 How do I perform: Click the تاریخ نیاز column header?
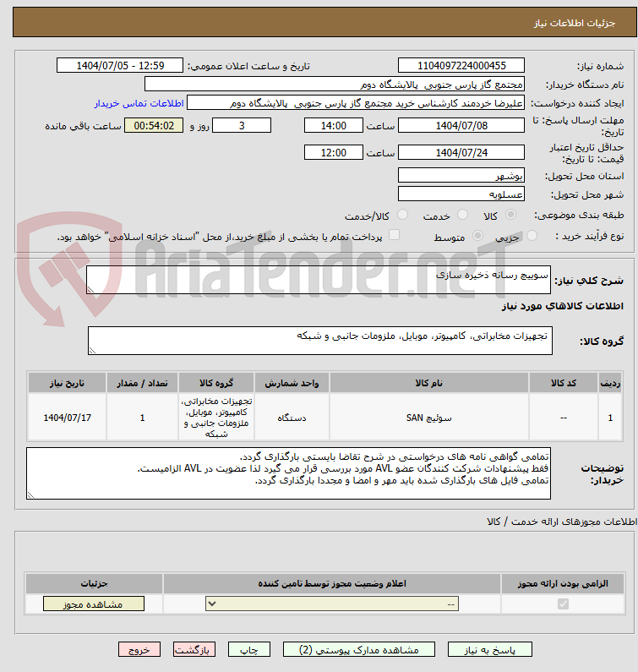(67, 383)
